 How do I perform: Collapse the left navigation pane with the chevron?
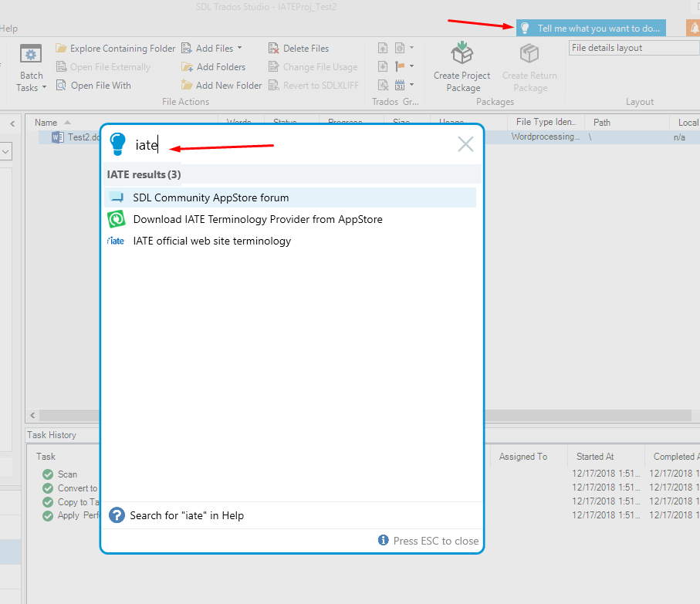coord(12,123)
